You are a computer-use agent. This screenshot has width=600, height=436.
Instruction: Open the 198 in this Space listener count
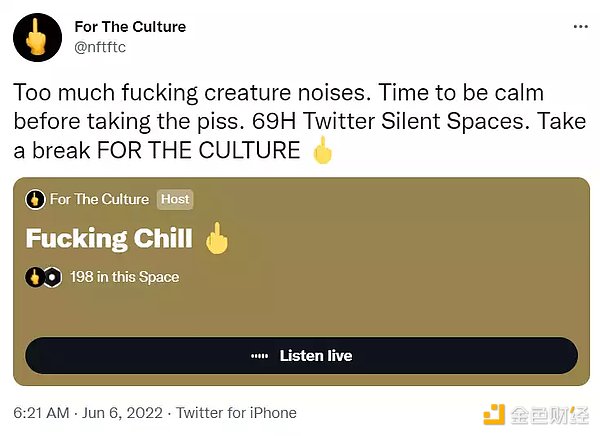coord(124,277)
